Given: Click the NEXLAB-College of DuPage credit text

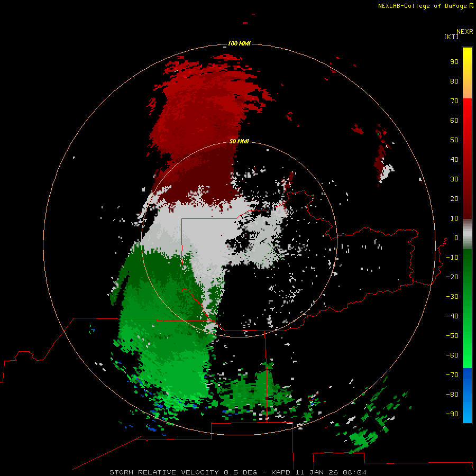Looking at the screenshot, I should [x=425, y=6].
